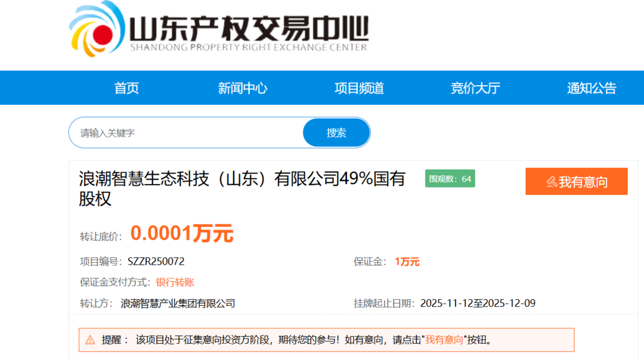Switch to the 项目频道 section
The width and height of the screenshot is (644, 360).
pos(359,88)
